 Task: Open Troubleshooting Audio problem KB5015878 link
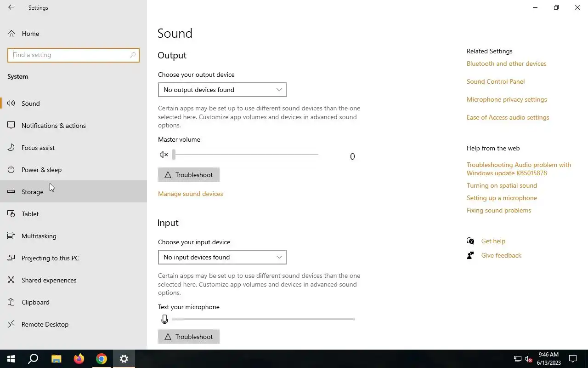[x=519, y=169]
